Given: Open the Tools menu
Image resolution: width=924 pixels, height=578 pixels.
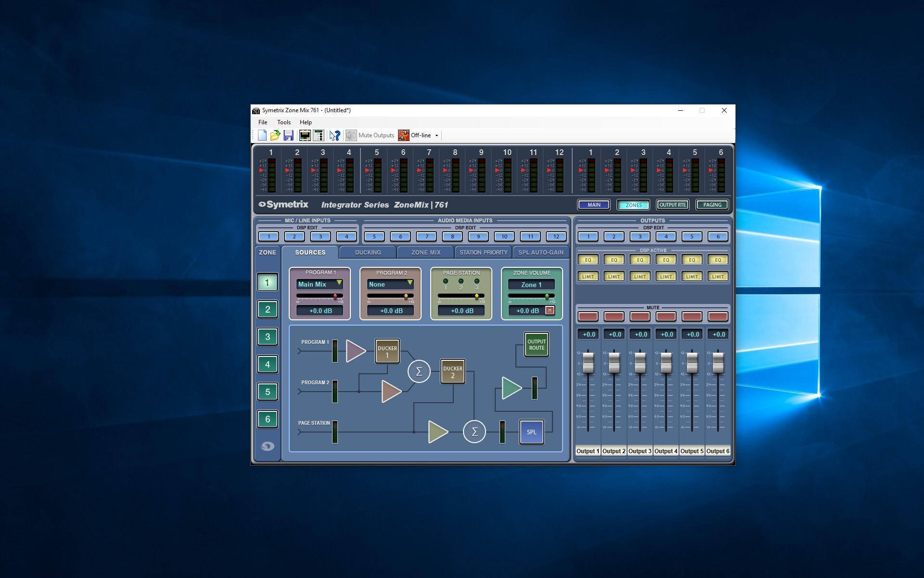Looking at the screenshot, I should click(283, 122).
